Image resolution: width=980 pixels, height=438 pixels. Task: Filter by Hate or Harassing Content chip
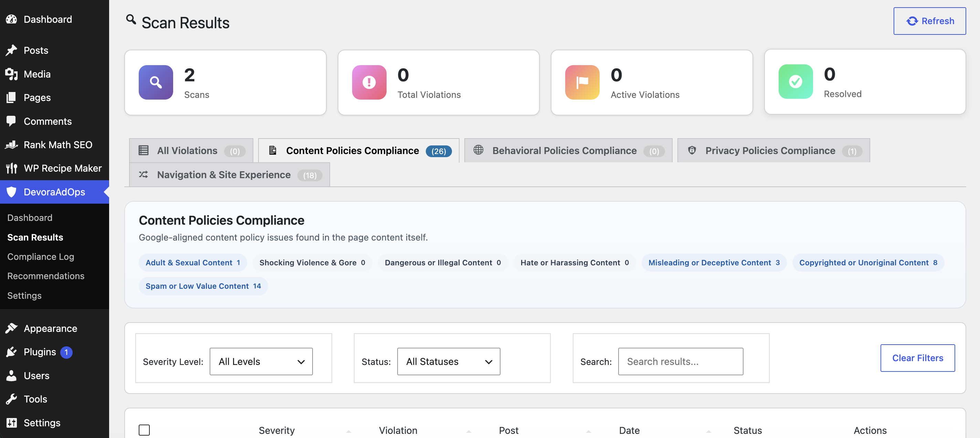(575, 262)
